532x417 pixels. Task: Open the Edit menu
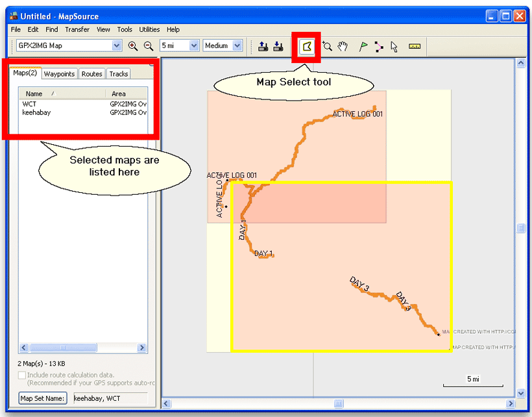point(33,29)
